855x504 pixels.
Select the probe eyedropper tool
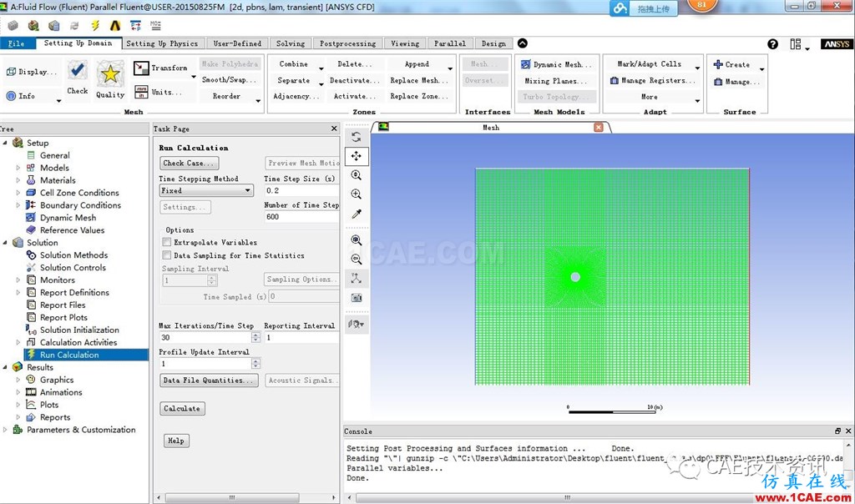(x=356, y=214)
